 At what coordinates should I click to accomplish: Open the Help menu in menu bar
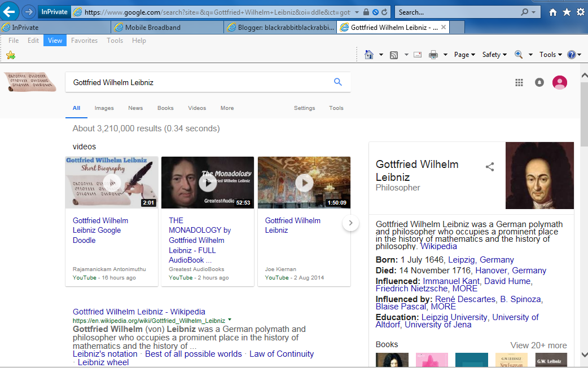click(x=139, y=41)
